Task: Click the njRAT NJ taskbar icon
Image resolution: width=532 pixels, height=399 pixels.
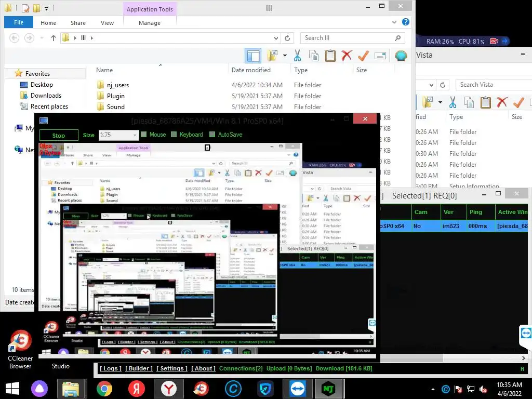Action: 328,389
